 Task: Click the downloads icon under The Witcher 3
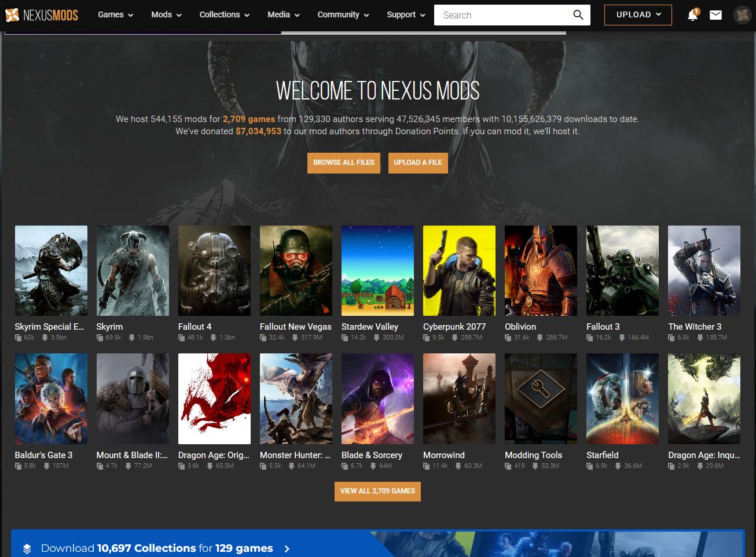699,338
